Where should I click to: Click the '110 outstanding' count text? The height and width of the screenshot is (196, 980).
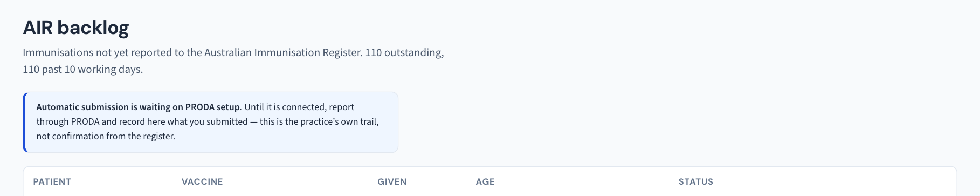pyautogui.click(x=404, y=52)
